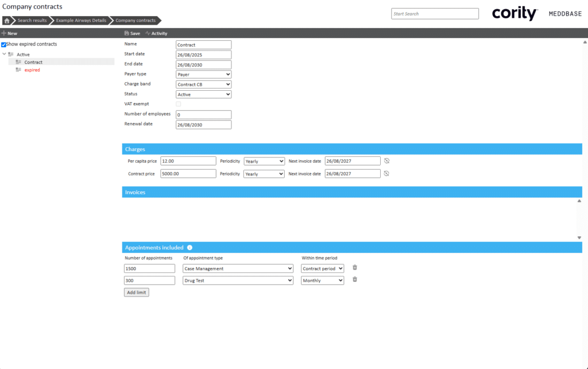Click the Active tree label
The image size is (588, 369).
23,55
